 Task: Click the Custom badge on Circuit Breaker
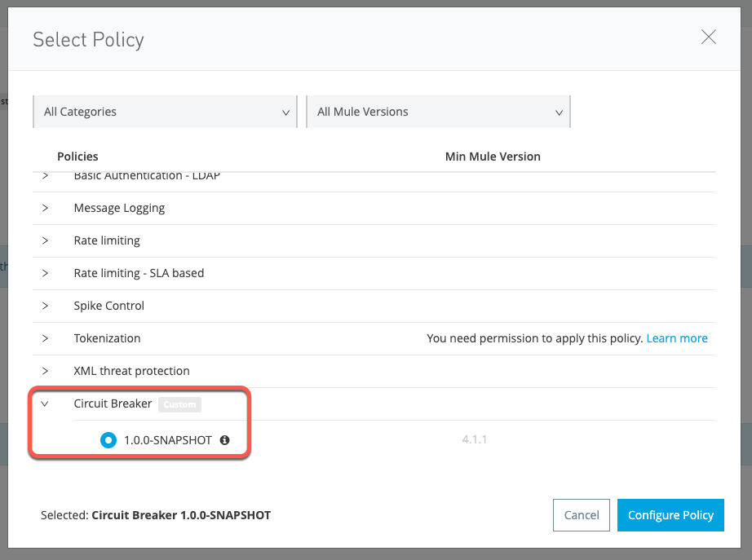pos(179,404)
